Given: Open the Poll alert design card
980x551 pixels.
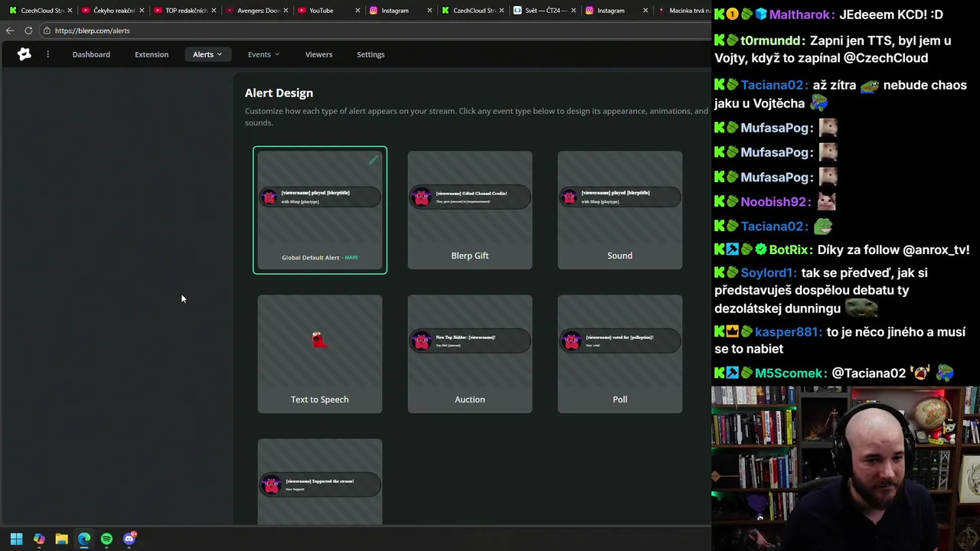Looking at the screenshot, I should 620,354.
